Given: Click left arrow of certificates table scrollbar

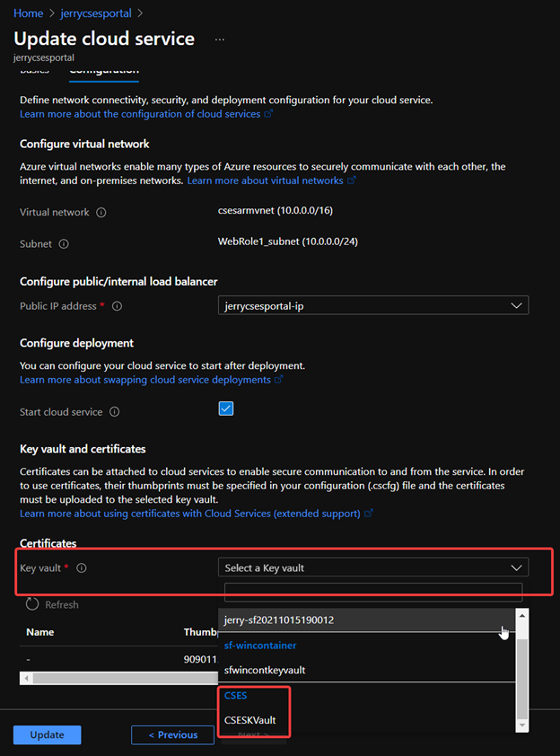Looking at the screenshot, I should click(27, 679).
